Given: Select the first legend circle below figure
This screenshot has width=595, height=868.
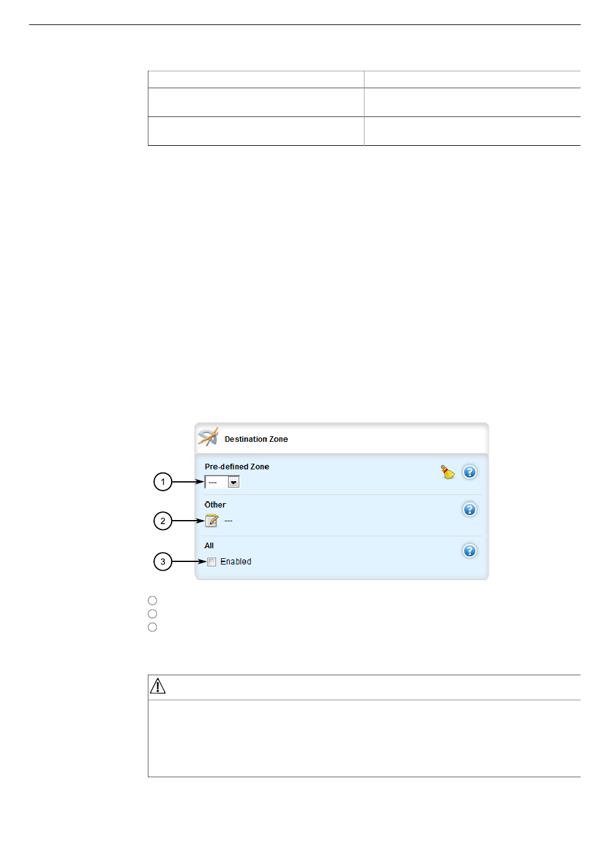Looking at the screenshot, I should tap(152, 601).
